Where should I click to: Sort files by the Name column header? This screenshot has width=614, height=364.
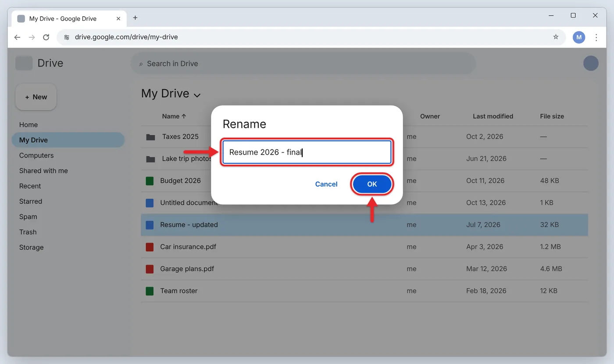(x=174, y=116)
